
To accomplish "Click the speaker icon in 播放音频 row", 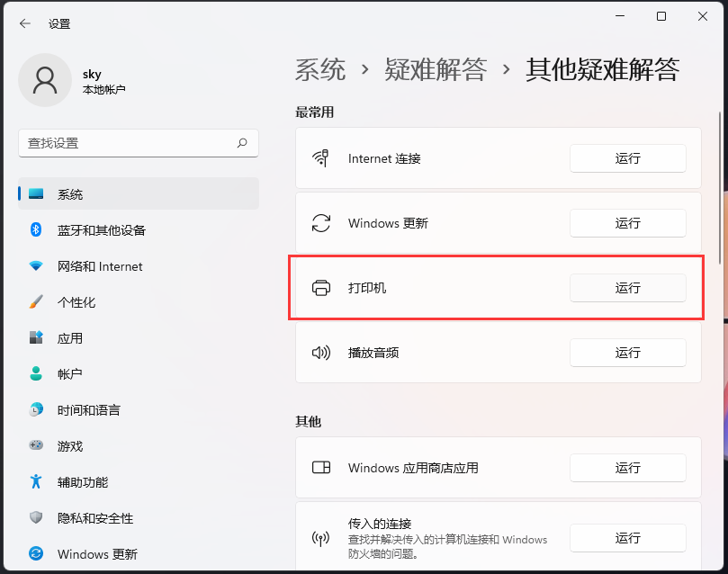I will (x=321, y=353).
